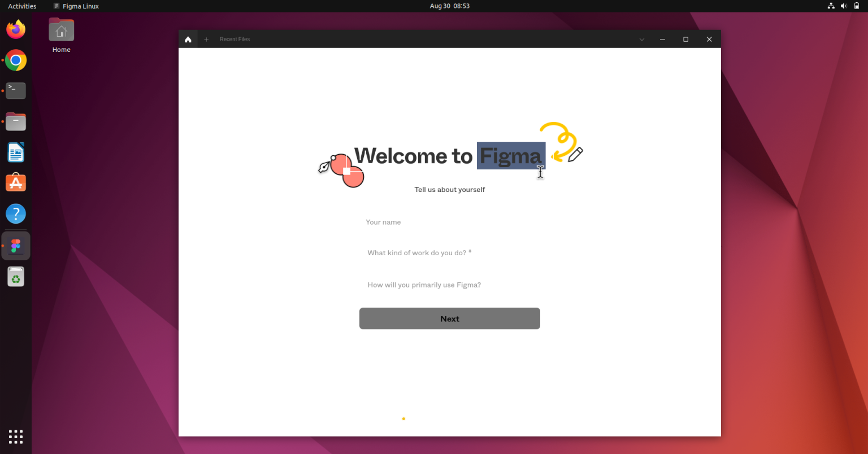Launch Google Chrome from the dock
Screen dimensions: 868x454
click(16, 60)
